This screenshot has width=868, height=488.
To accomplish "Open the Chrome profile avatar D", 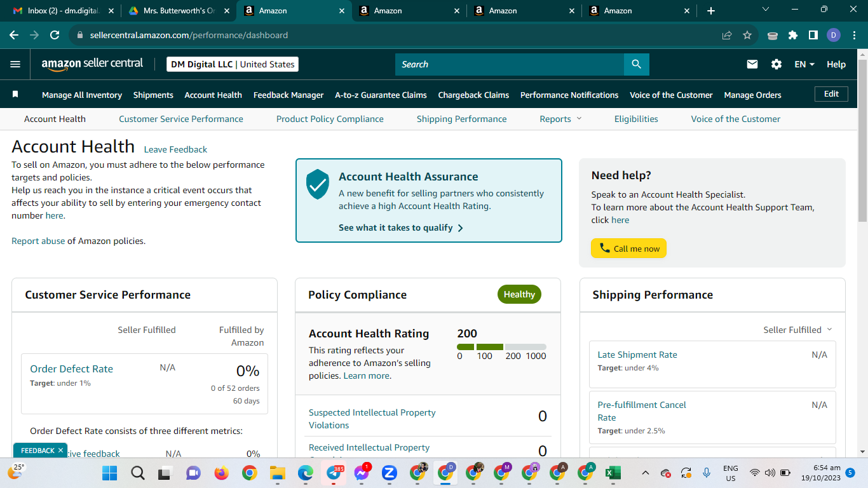I will pyautogui.click(x=834, y=35).
